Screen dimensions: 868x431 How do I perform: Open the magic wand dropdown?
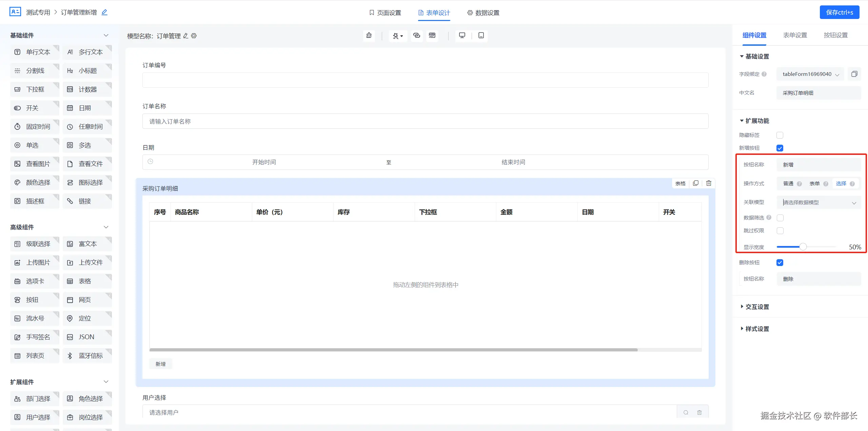pyautogui.click(x=398, y=36)
